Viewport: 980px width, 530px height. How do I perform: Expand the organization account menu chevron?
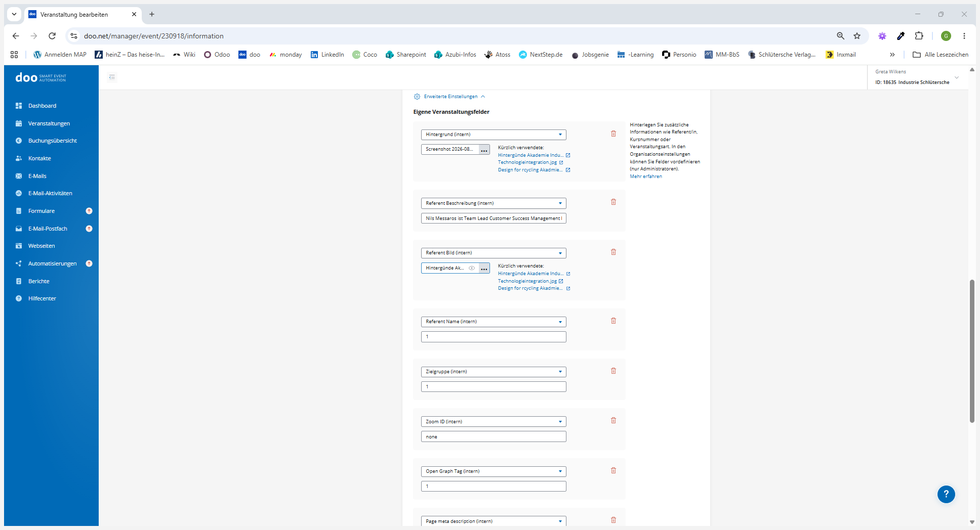[x=957, y=77]
